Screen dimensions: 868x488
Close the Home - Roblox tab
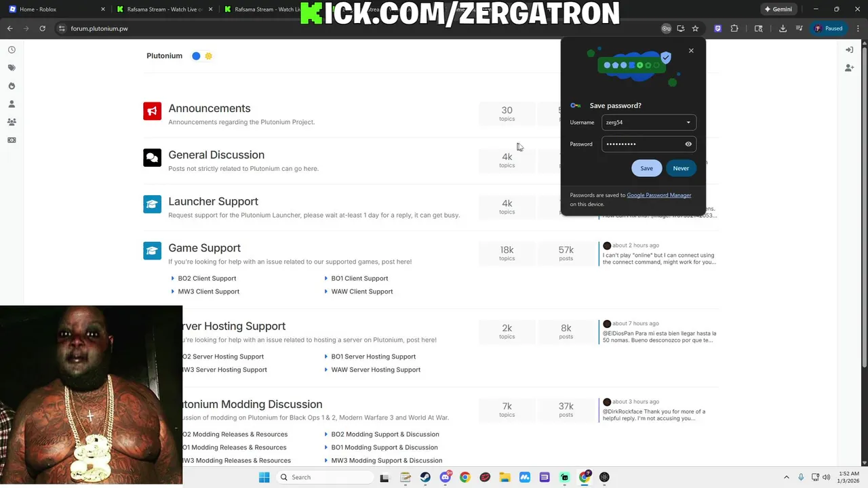point(103,9)
